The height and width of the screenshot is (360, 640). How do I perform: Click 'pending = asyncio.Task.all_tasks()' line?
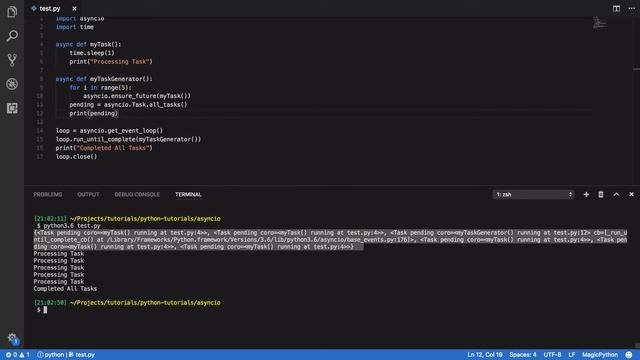click(128, 105)
